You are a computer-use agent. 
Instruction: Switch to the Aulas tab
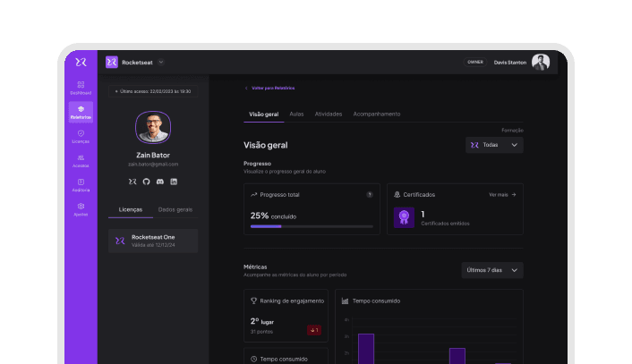coord(296,114)
